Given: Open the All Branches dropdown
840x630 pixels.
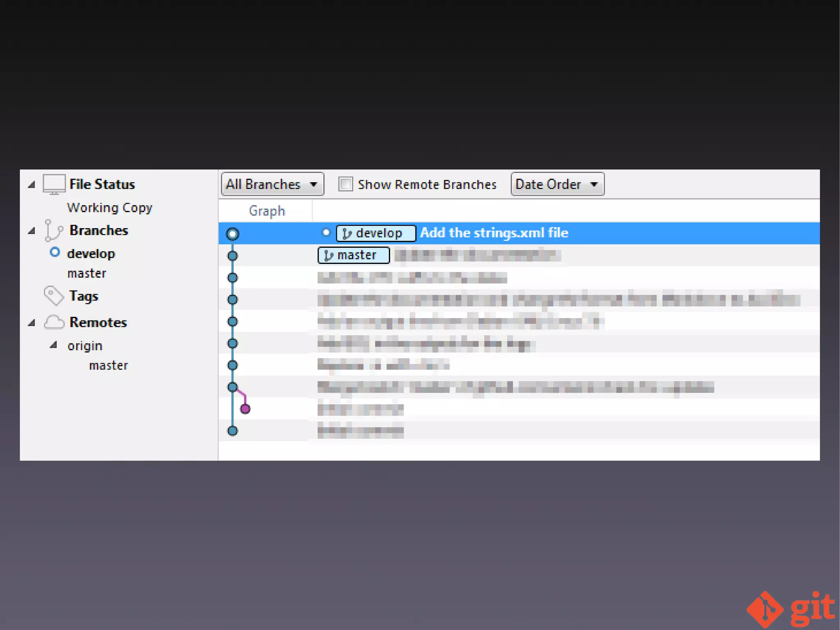Looking at the screenshot, I should point(272,184).
